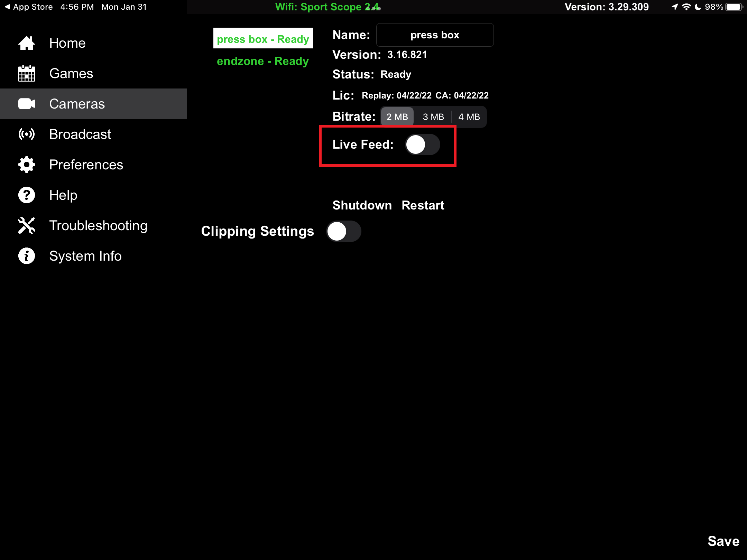Save the camera settings
747x560 pixels.
723,541
